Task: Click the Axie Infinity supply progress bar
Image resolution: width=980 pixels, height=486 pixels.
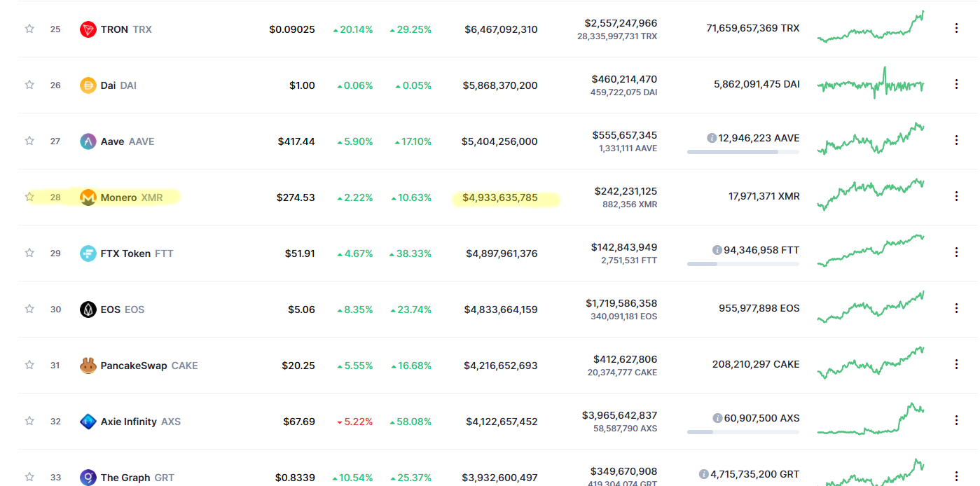Action: click(743, 432)
